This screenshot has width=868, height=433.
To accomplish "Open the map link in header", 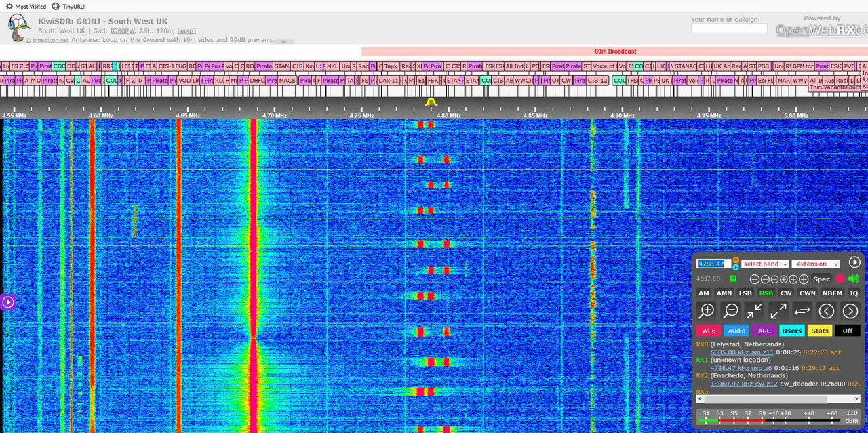I will tap(186, 30).
